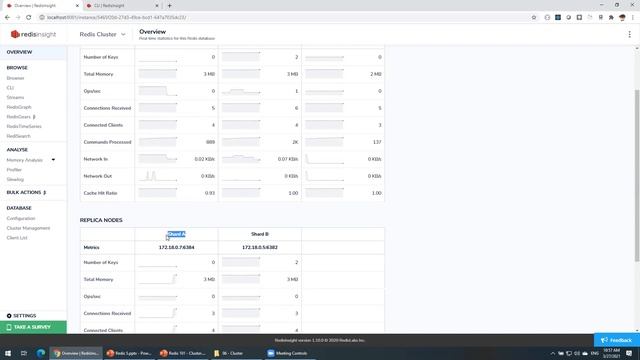The height and width of the screenshot is (360, 640).
Task: Open a new browser tab
Action: 169,6
